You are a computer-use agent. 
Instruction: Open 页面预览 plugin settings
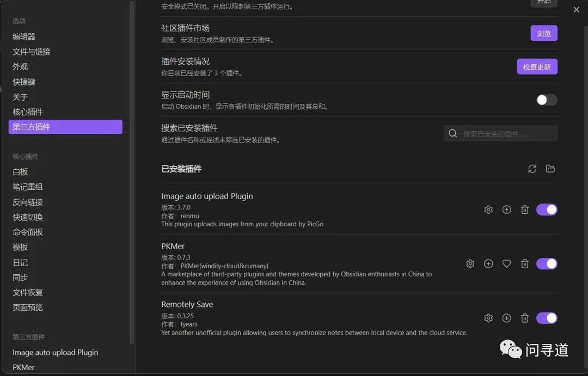coord(66,307)
